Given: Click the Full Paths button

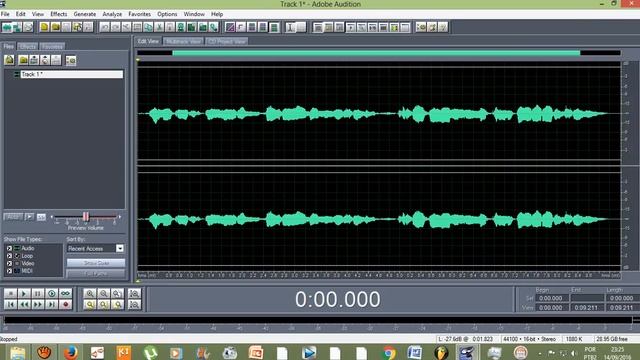Looking at the screenshot, I should coord(96,273).
